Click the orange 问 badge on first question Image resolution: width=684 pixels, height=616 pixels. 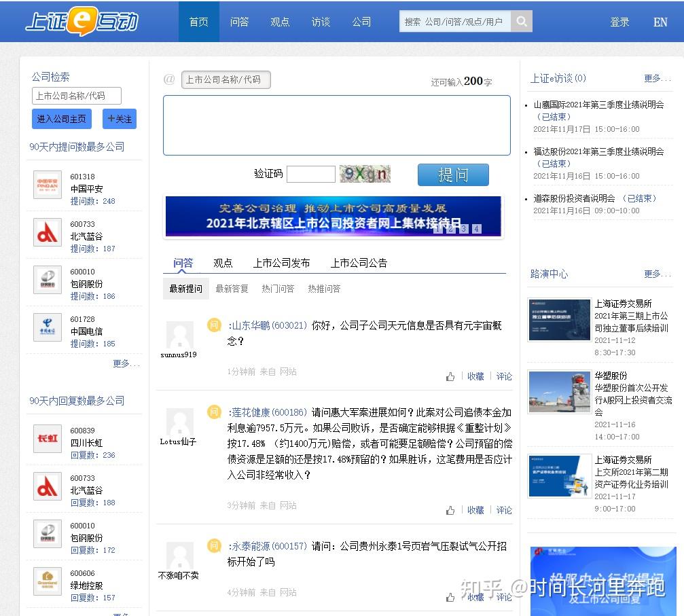pos(214,325)
